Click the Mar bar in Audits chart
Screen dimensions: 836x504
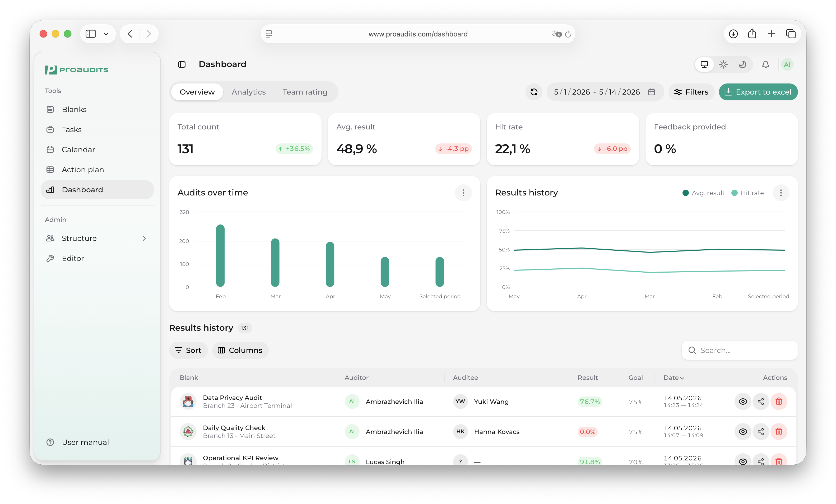(275, 263)
